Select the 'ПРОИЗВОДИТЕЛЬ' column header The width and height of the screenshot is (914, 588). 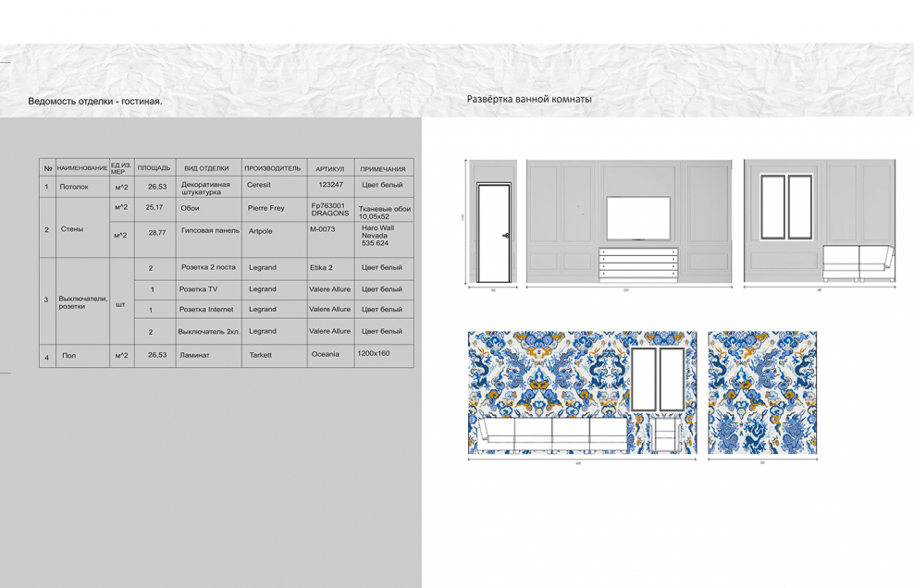pos(273,168)
